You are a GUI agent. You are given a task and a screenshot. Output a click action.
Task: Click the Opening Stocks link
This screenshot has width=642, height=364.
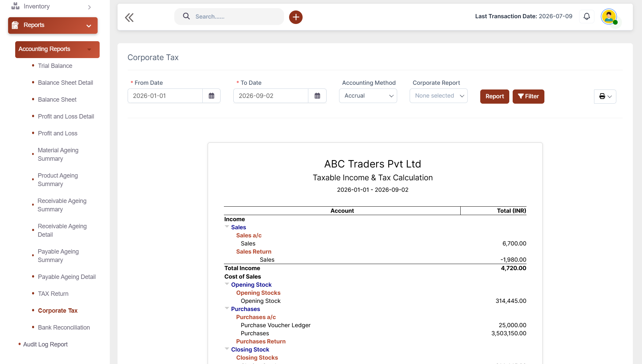click(x=258, y=293)
